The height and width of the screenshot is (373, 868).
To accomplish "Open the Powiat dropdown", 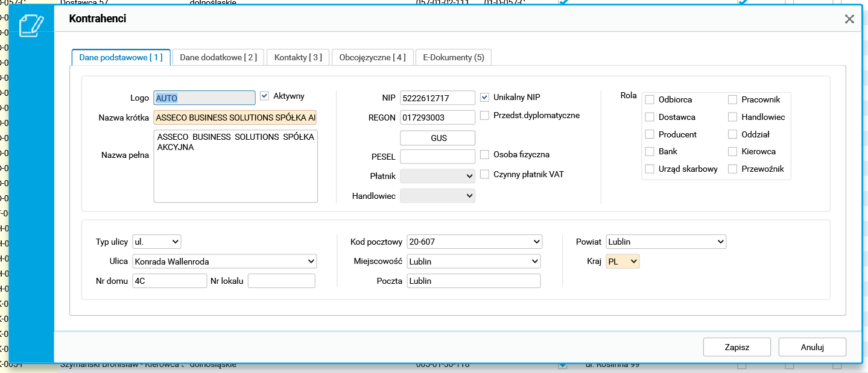I will 666,242.
